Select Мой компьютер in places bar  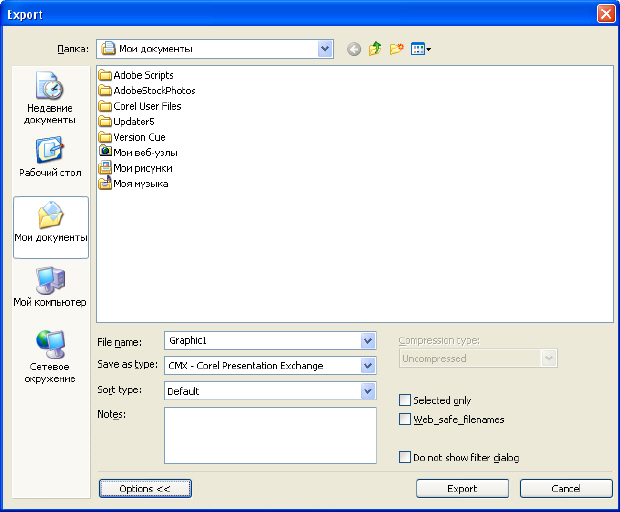[x=50, y=288]
